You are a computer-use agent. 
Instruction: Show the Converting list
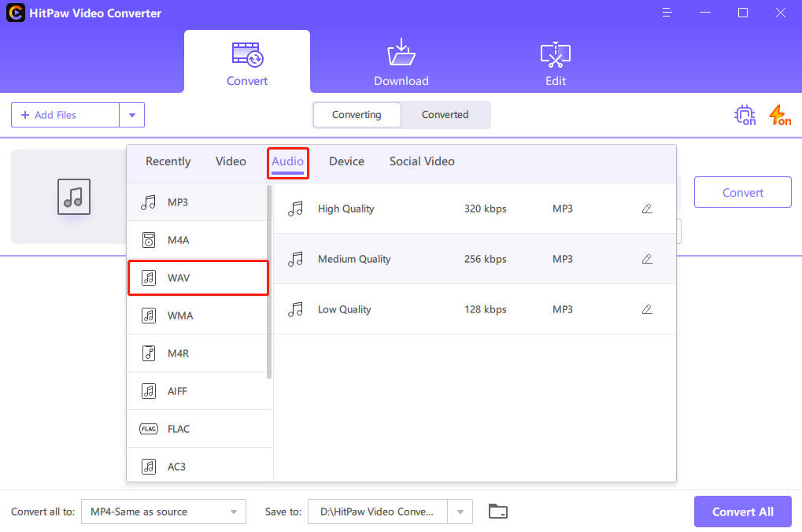[x=357, y=115]
